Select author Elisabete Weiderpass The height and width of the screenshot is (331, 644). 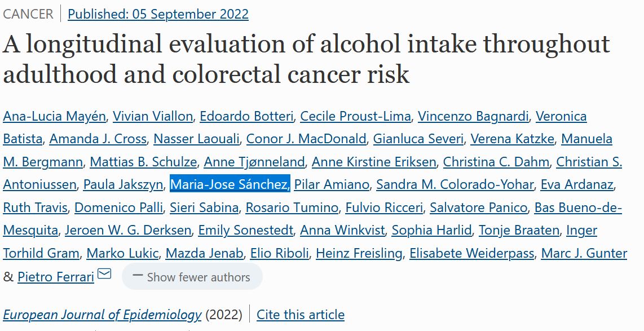[471, 253]
